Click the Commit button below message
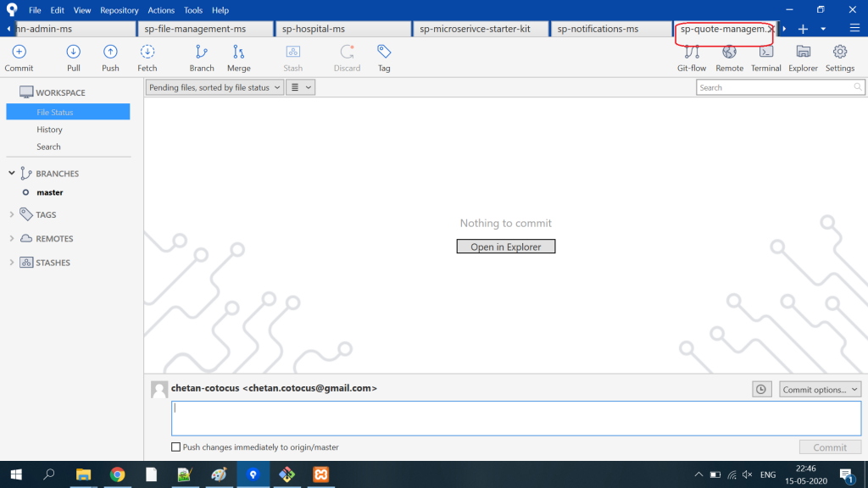Screen dimensions: 868x488 830,447
